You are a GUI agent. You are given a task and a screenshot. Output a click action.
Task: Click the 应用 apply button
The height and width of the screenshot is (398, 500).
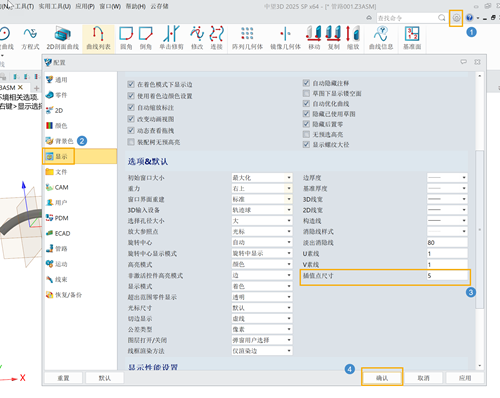coord(465,378)
